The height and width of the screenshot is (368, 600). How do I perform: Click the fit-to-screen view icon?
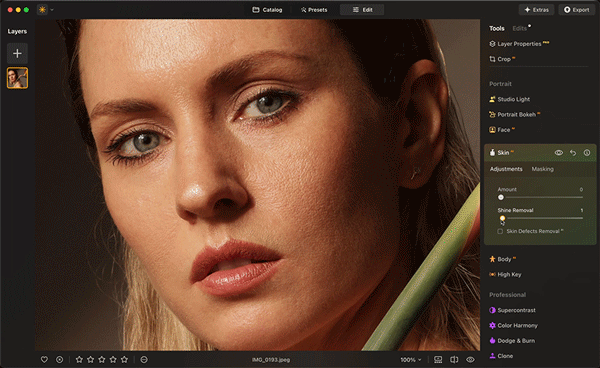pos(438,360)
